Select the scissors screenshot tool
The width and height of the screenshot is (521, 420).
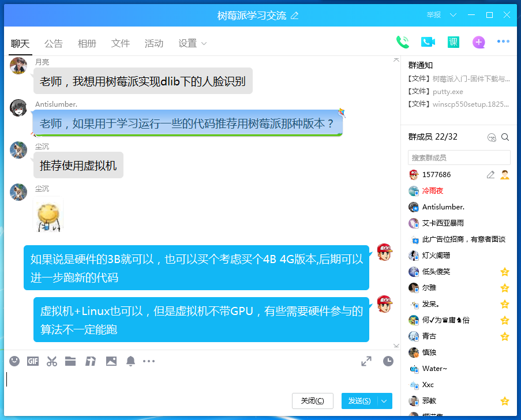(x=52, y=361)
